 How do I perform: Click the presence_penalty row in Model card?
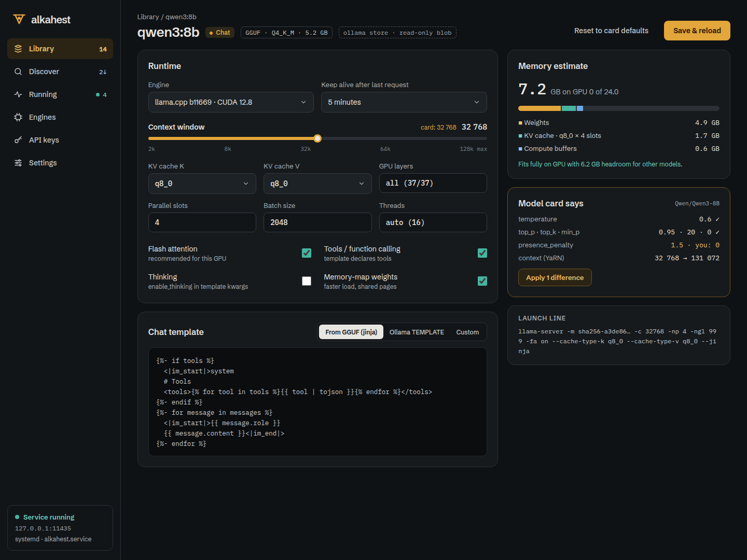click(619, 245)
